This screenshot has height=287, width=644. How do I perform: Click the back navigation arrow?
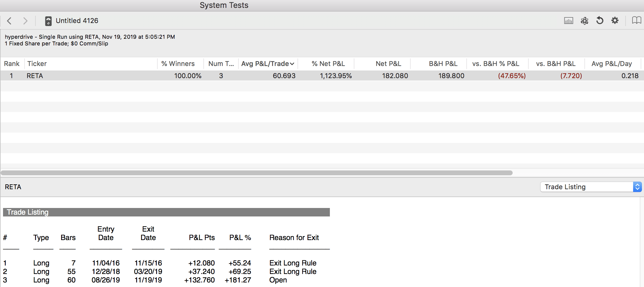point(9,21)
